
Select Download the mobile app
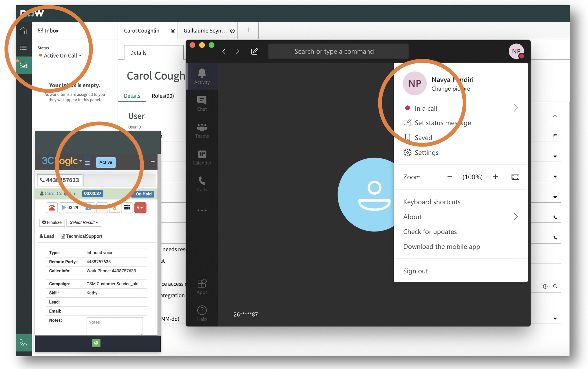pos(442,246)
